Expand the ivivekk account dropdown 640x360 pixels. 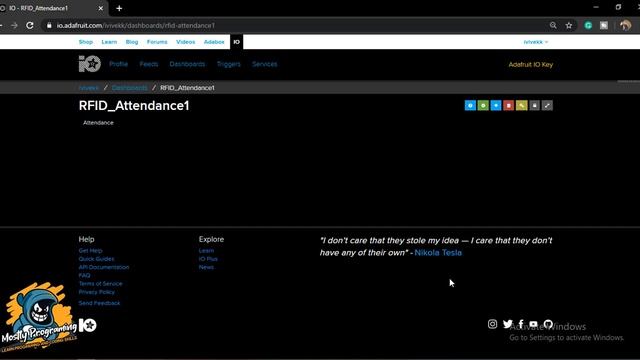pyautogui.click(x=536, y=42)
